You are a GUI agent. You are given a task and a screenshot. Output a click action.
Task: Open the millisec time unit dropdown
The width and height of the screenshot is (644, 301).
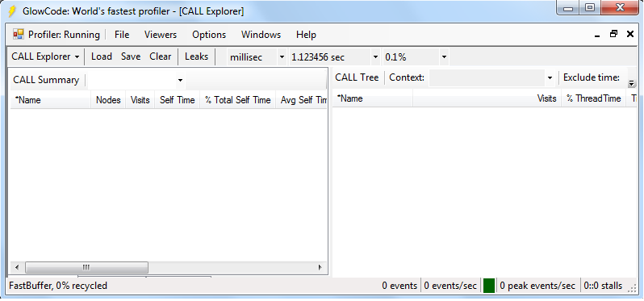282,57
